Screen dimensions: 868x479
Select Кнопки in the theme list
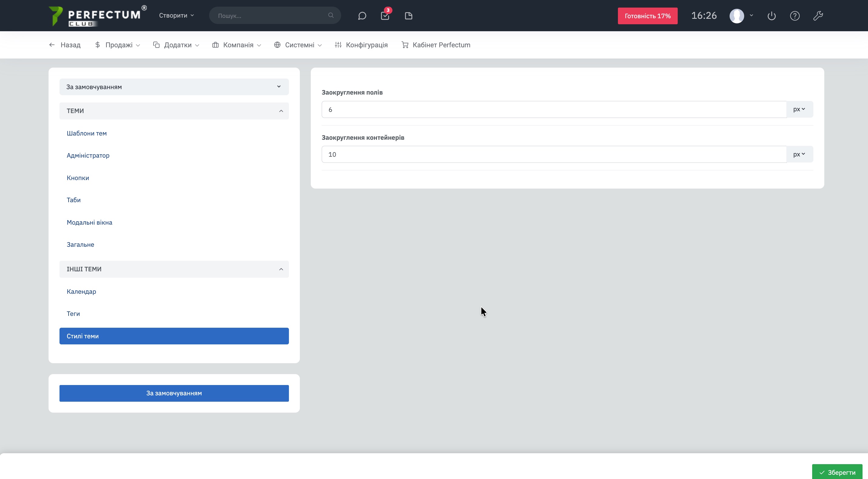coord(78,178)
